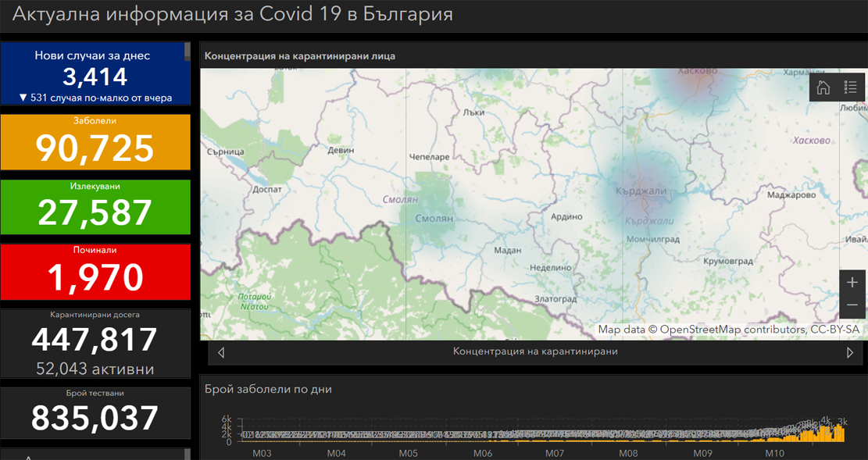Viewport: 868px width, 460px height.
Task: Click the Ардино town label on map
Action: [x=566, y=217]
